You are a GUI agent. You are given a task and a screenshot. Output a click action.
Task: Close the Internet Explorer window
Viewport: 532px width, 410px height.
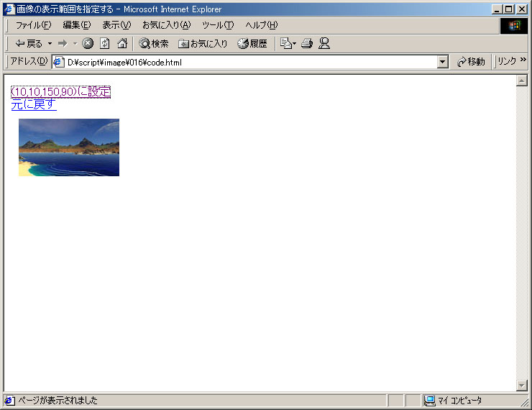[x=522, y=9]
